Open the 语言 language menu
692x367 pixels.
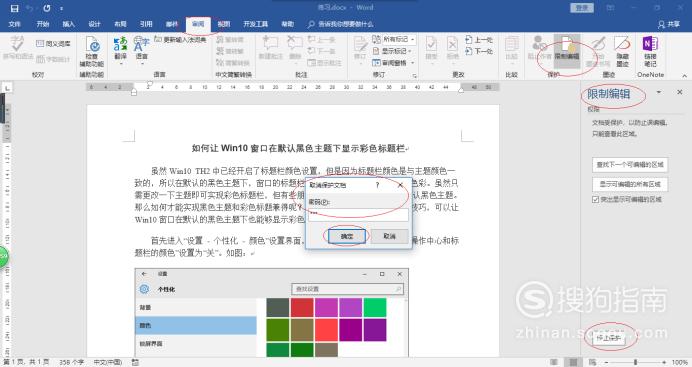tap(141, 50)
